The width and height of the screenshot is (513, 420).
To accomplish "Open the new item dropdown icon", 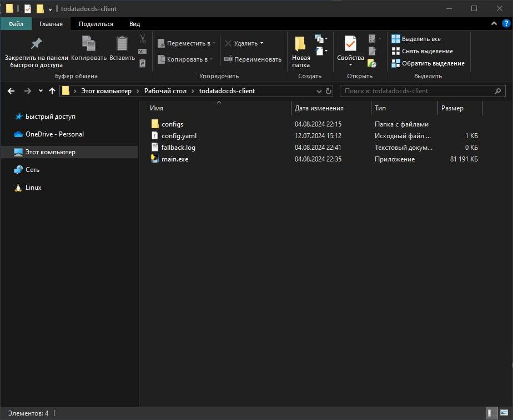I will pos(321,39).
